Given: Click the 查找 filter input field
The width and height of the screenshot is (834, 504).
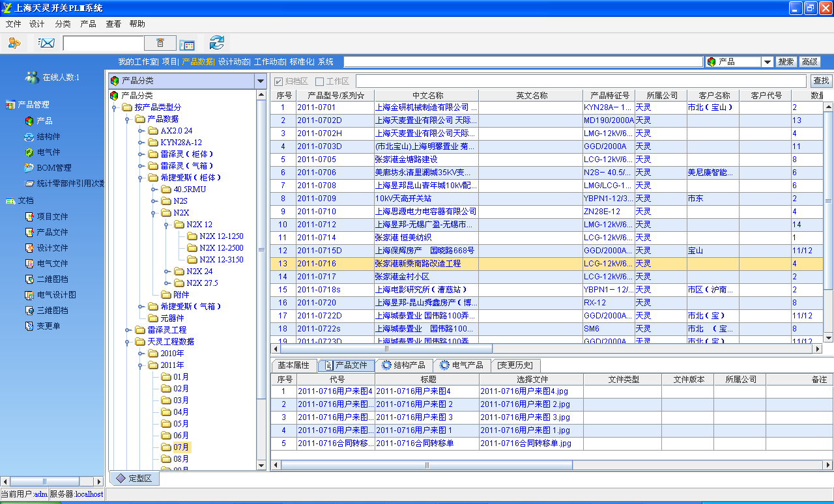Looking at the screenshot, I should point(580,81).
